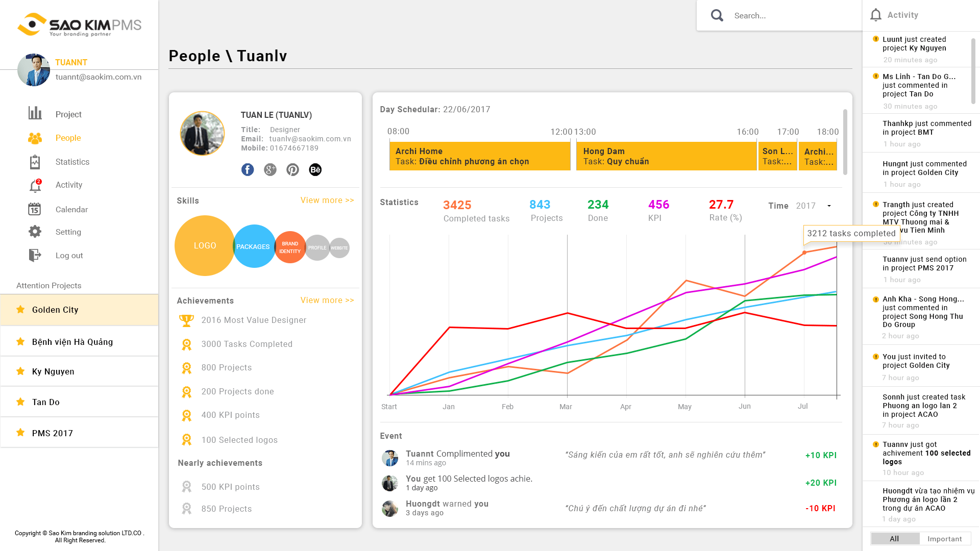Toggle the star on Tan Do project
The height and width of the screenshot is (551, 980).
point(20,402)
